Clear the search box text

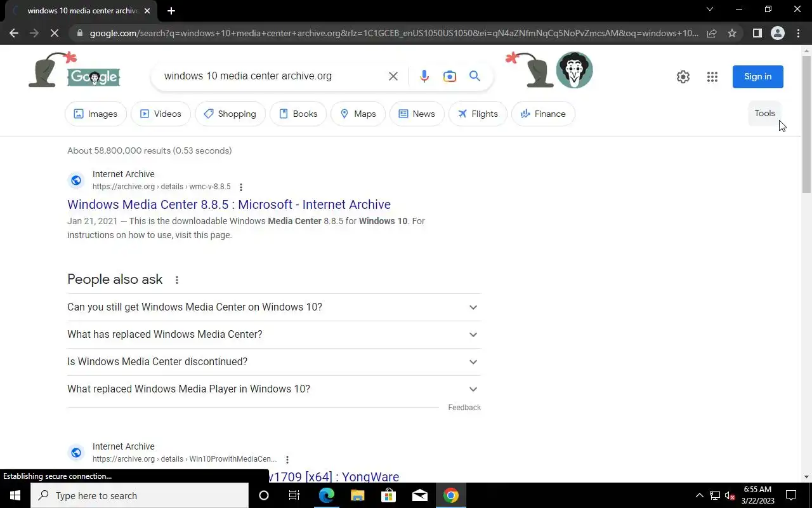tap(393, 76)
